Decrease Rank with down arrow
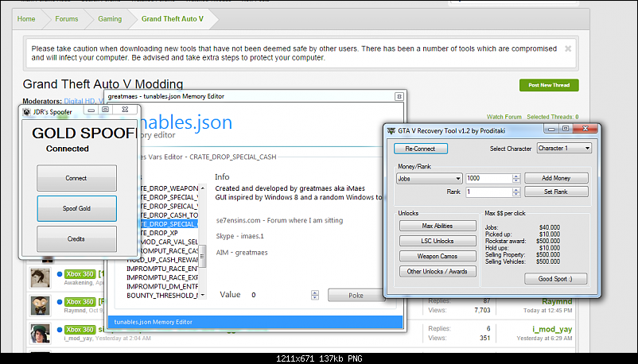638x364 pixels. tap(516, 194)
